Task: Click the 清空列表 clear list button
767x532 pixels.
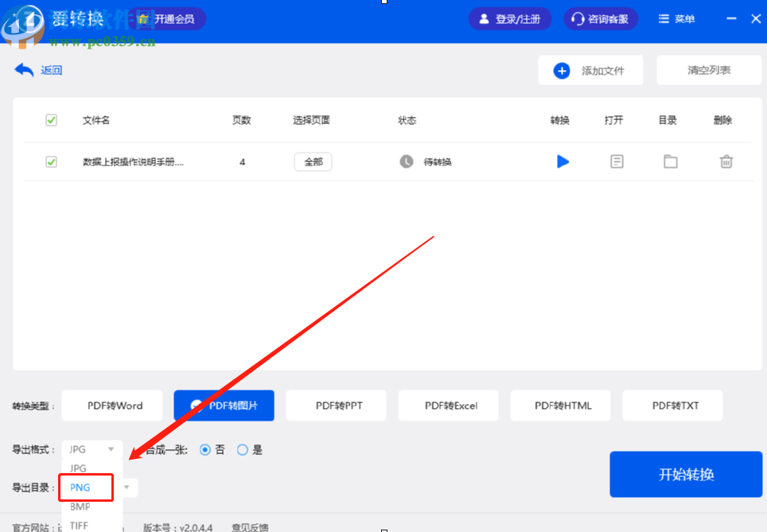Action: point(708,70)
